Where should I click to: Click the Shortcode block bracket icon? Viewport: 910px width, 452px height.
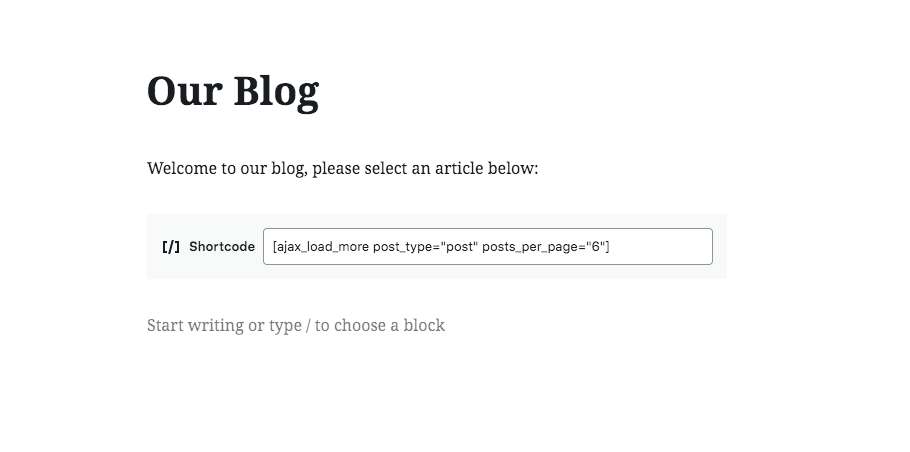(x=171, y=247)
